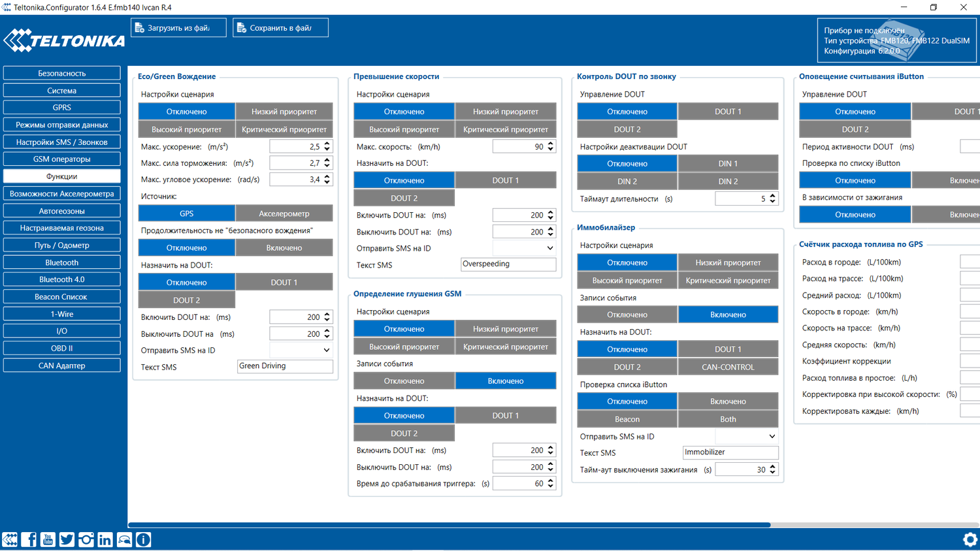Select DOUT 2 in iButton read notification
The image size is (980, 551).
(855, 129)
